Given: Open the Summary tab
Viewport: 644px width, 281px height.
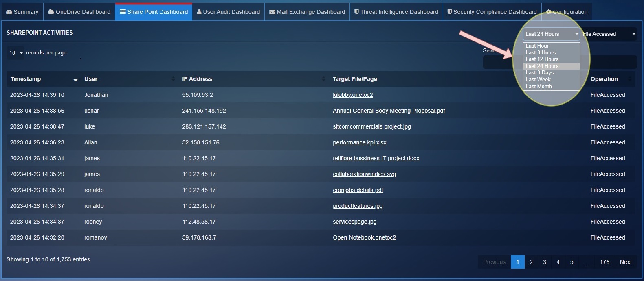Looking at the screenshot, I should coord(22,12).
